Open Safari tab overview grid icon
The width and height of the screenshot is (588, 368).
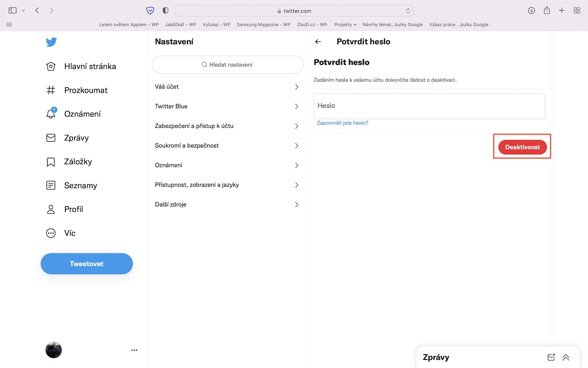click(x=577, y=11)
